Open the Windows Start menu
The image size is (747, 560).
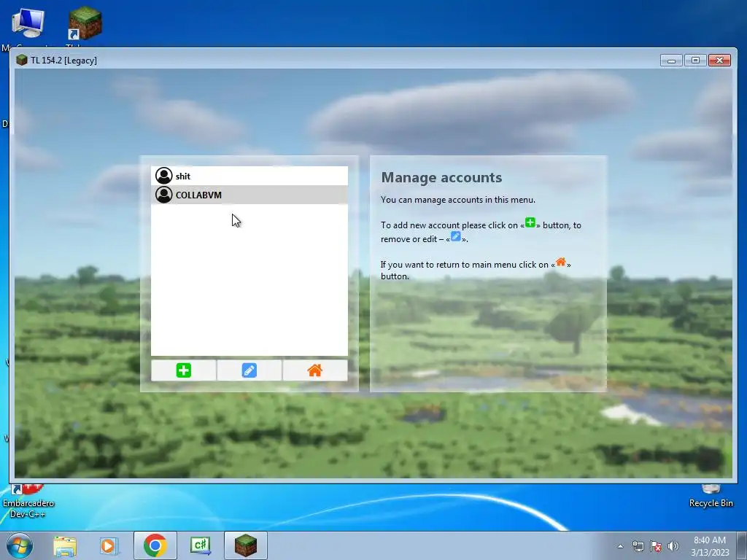pos(19,545)
